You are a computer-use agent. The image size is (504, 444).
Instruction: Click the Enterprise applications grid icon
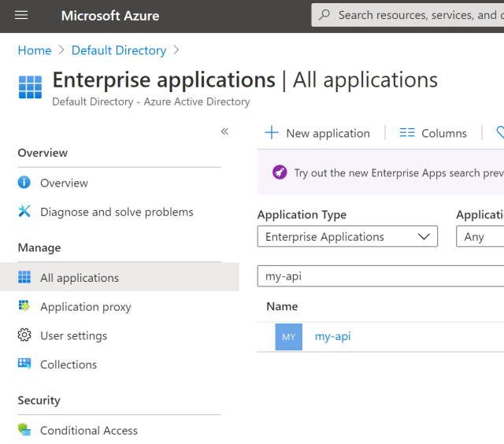pos(30,87)
